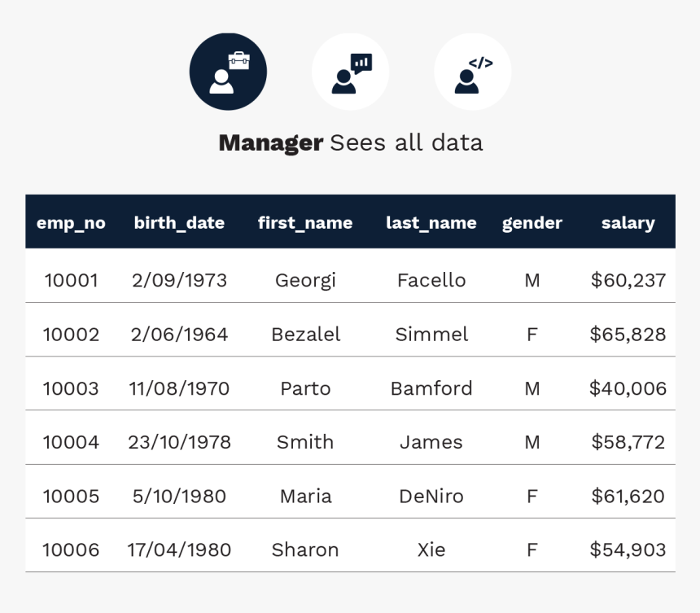This screenshot has height=613, width=700.
Task: Click the gender column header
Action: tap(532, 222)
